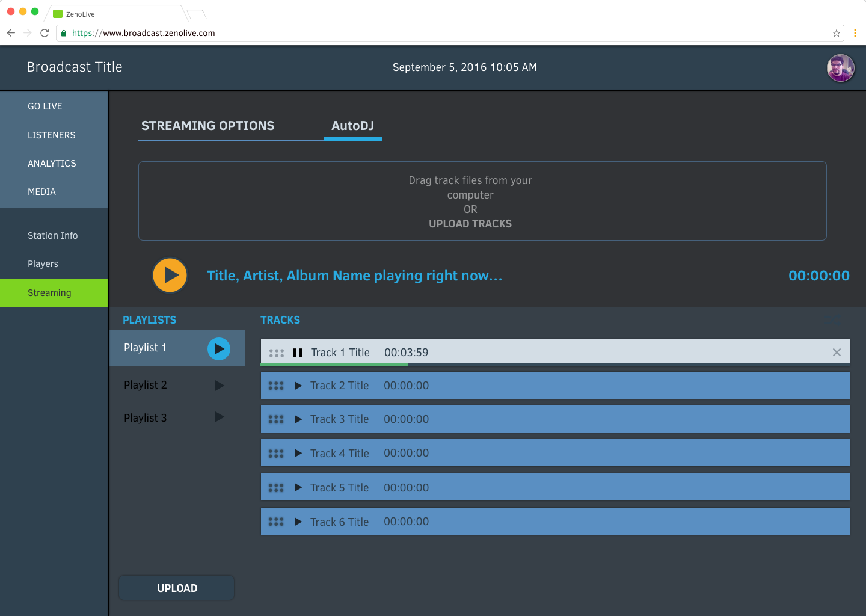The height and width of the screenshot is (616, 866).
Task: Click the UPLOAD button
Action: click(x=177, y=588)
